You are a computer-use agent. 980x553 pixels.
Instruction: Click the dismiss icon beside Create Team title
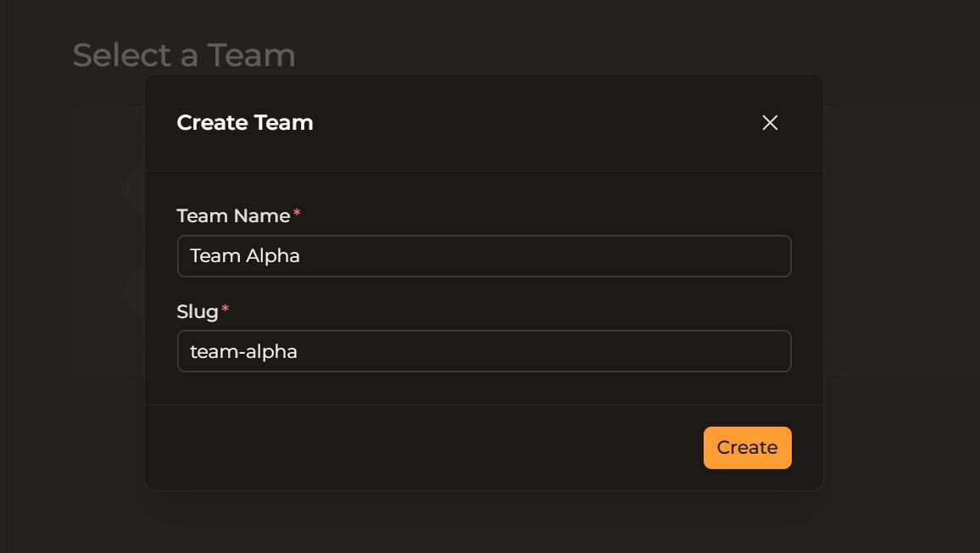[770, 122]
